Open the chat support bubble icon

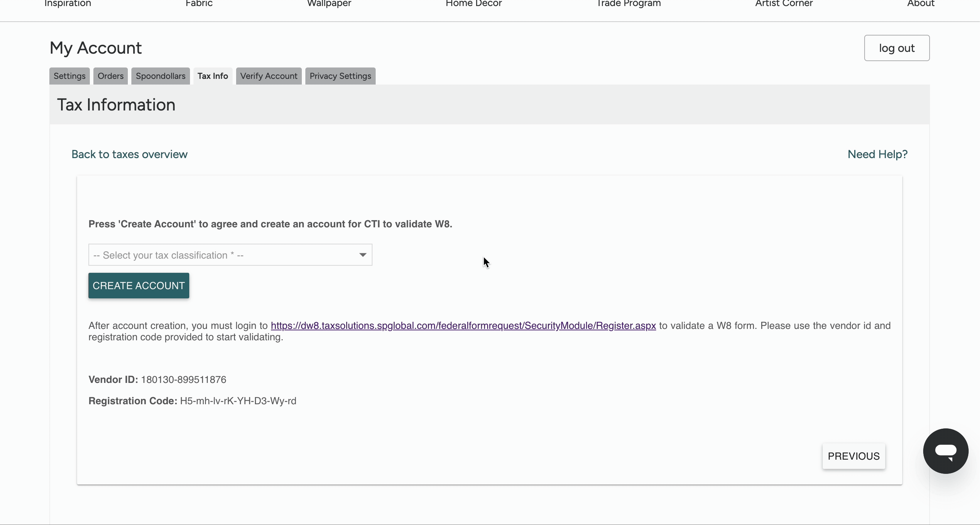tap(945, 451)
